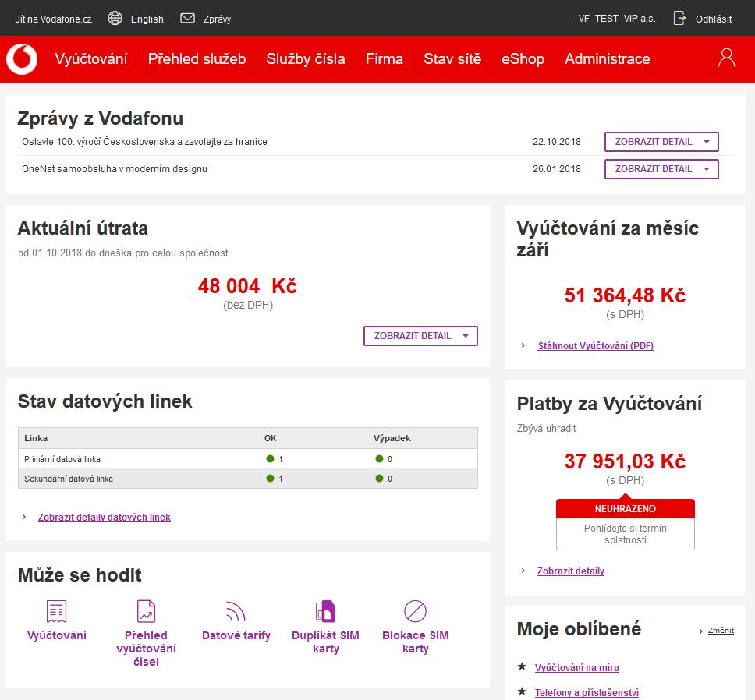Click the Blokace SIM karty icon
The height and width of the screenshot is (700, 755).
(x=415, y=611)
